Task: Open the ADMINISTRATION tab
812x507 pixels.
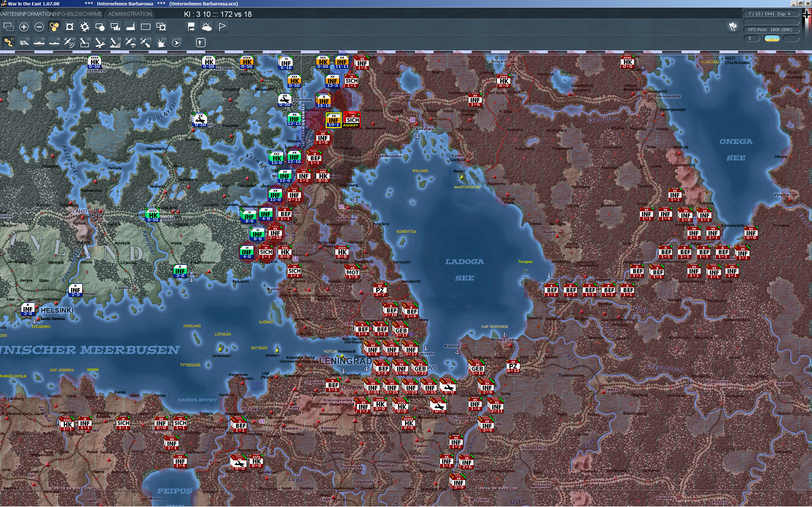Action: point(130,14)
